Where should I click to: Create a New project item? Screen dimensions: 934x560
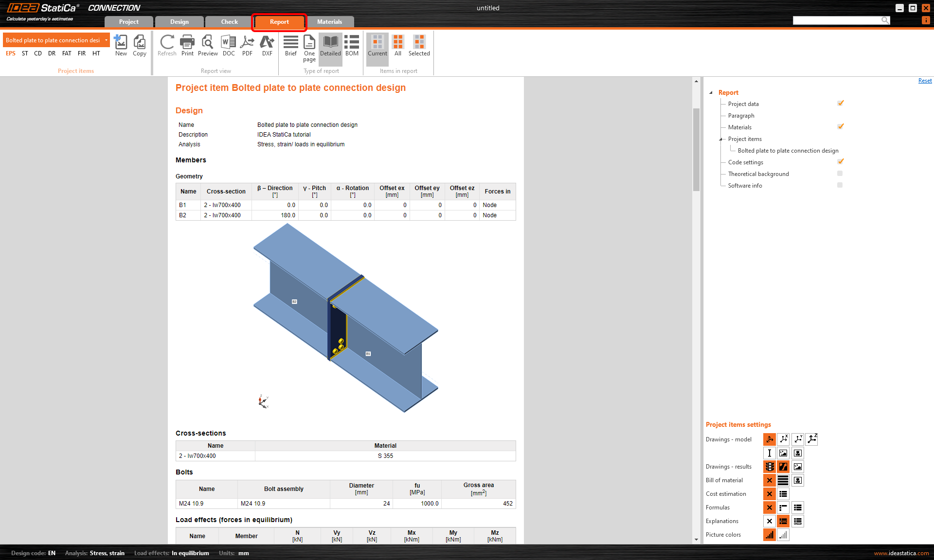[x=121, y=46]
